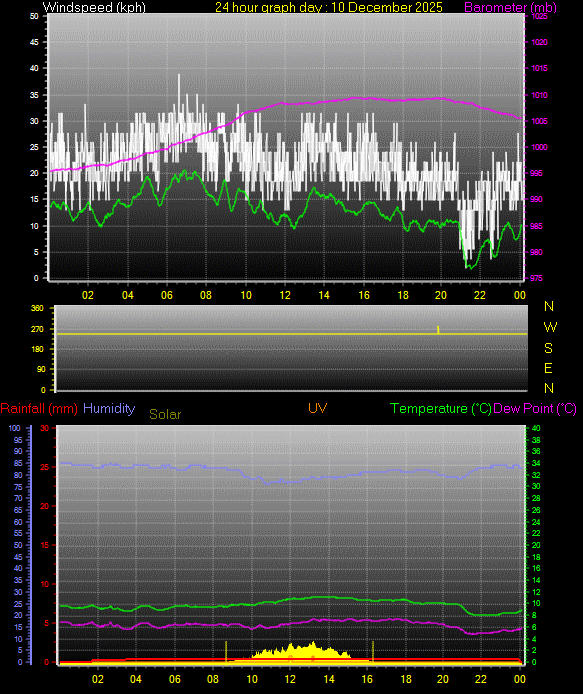The image size is (583, 694).
Task: Click the '975' barometer axis value
Action: pyautogui.click(x=536, y=278)
